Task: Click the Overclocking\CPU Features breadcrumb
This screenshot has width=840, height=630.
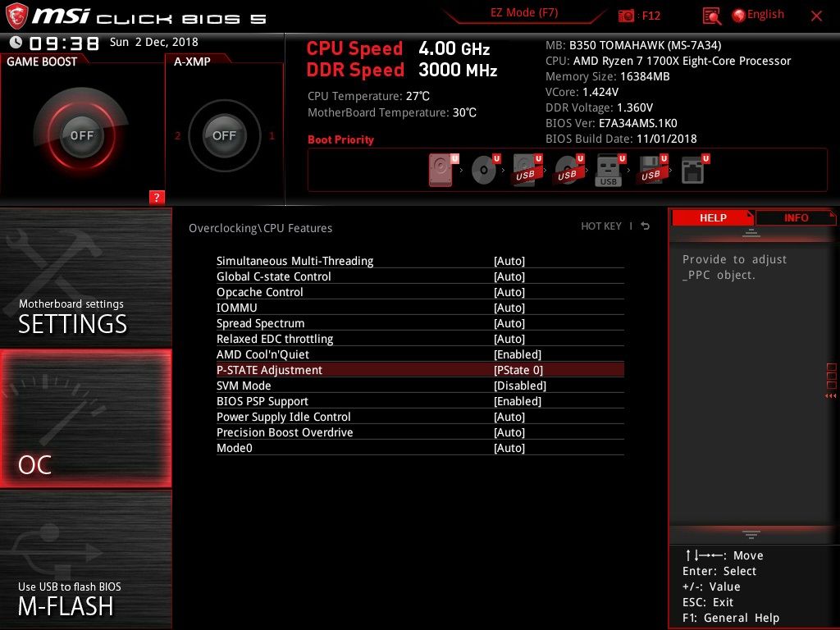Action: [x=260, y=228]
